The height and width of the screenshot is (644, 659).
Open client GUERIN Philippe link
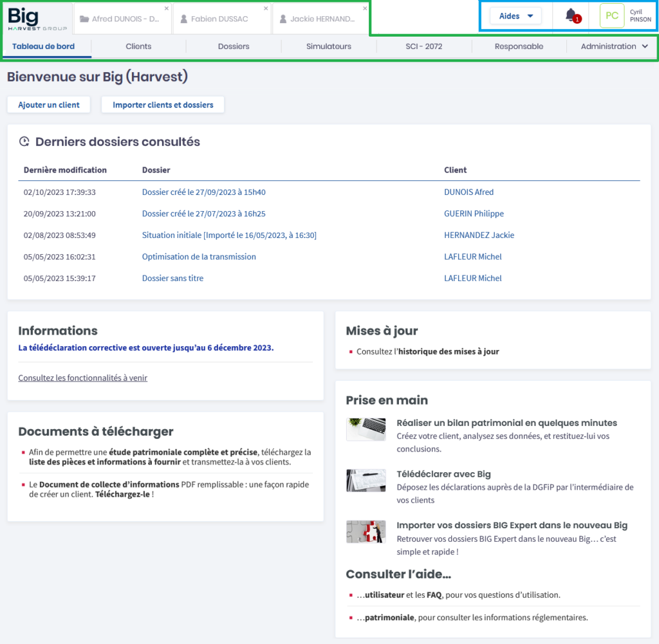(474, 214)
